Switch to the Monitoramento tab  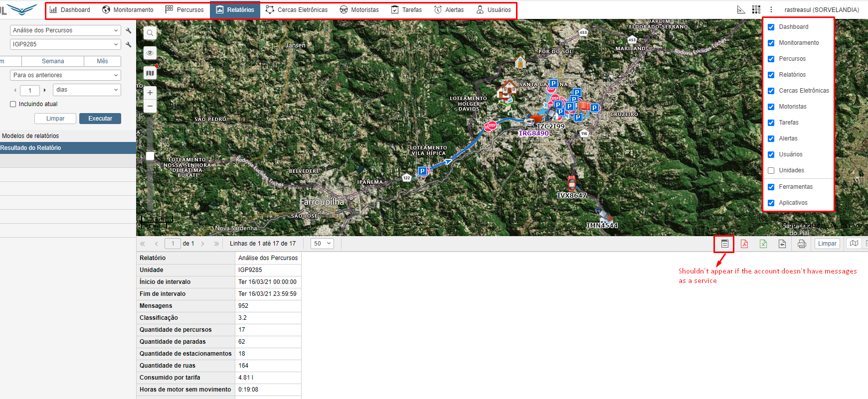tap(128, 10)
